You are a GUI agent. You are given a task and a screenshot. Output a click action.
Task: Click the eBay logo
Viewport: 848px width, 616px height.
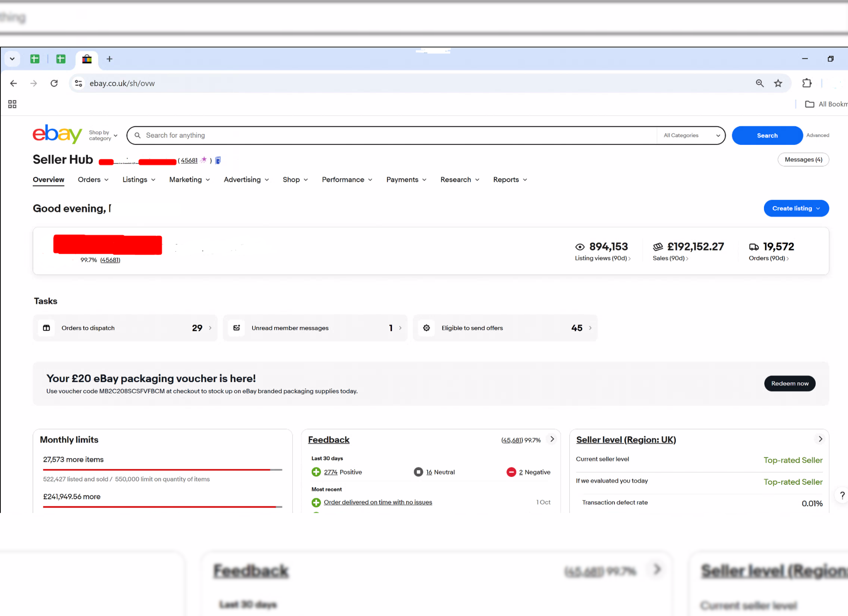[57, 134]
